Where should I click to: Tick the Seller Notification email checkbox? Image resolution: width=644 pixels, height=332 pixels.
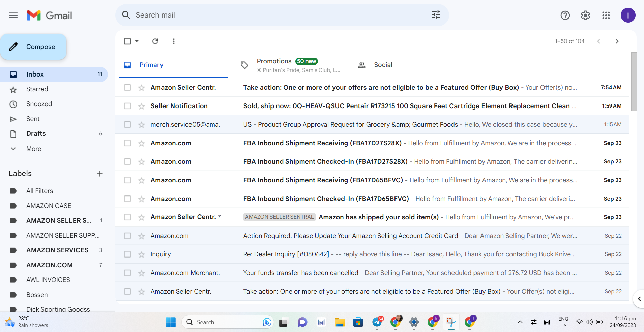click(127, 106)
